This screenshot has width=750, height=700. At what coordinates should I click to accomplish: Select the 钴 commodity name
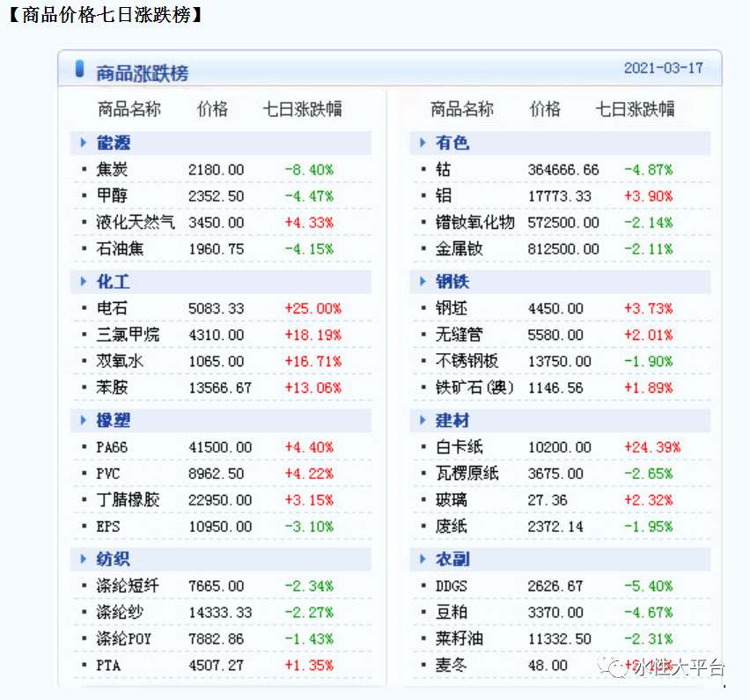point(443,169)
